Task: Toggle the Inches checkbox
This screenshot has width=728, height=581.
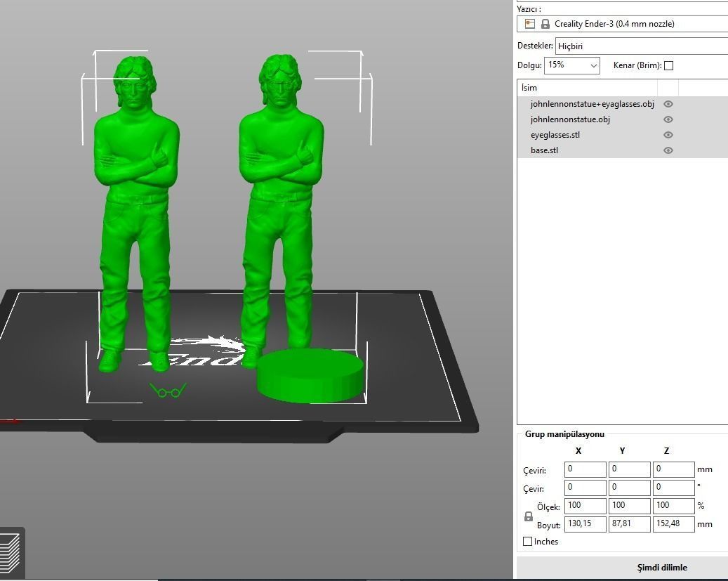Action: (527, 542)
